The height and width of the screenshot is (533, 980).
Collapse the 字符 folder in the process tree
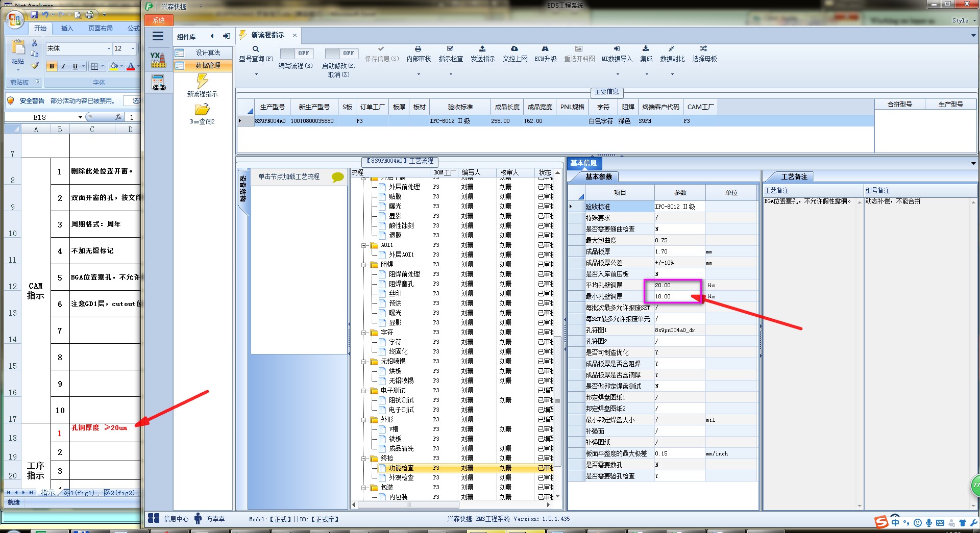point(364,333)
